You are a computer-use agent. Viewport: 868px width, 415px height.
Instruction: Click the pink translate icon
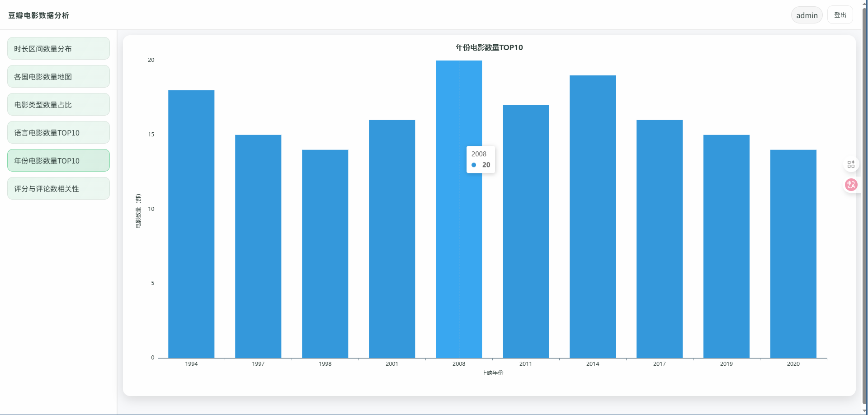click(851, 185)
